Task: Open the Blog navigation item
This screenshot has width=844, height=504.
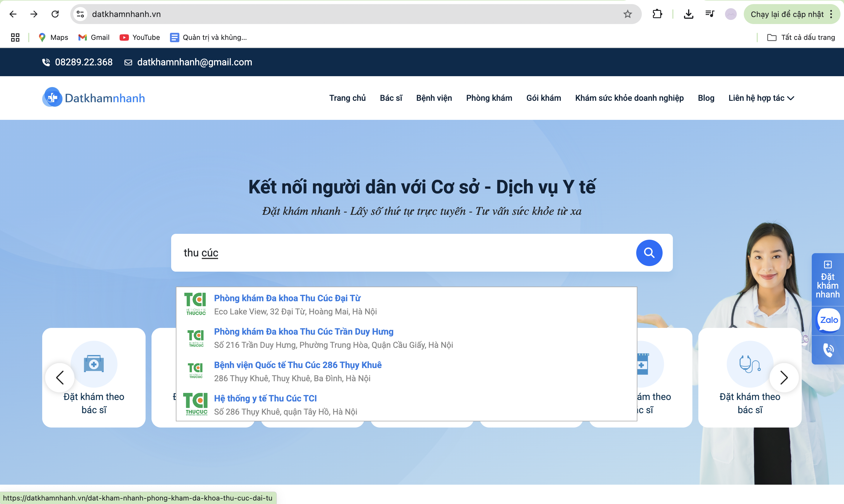Action: 706,98
